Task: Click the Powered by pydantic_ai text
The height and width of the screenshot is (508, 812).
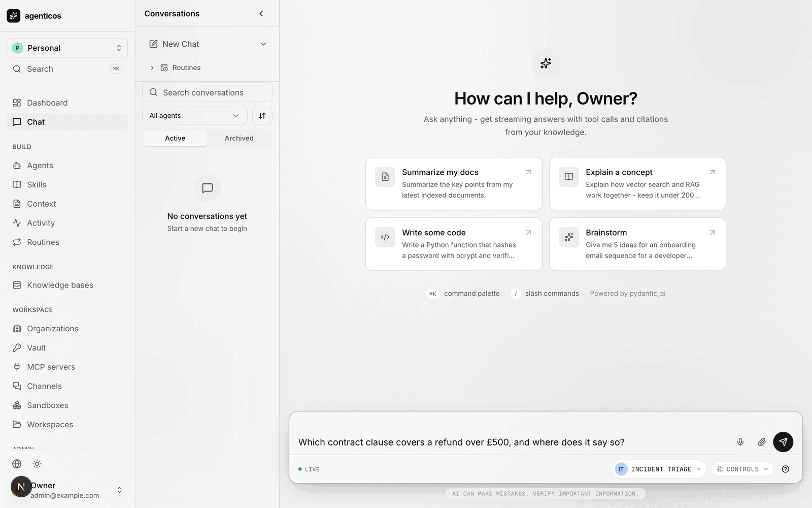Action: coord(628,294)
